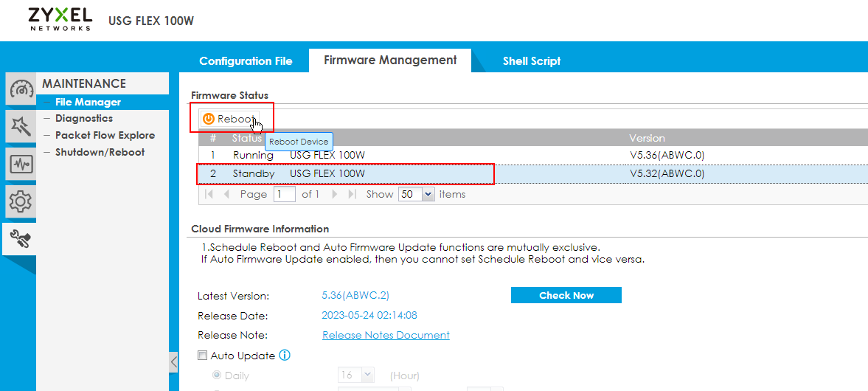Image resolution: width=868 pixels, height=391 pixels.
Task: Switch to the Shell Script tab
Action: pos(531,61)
